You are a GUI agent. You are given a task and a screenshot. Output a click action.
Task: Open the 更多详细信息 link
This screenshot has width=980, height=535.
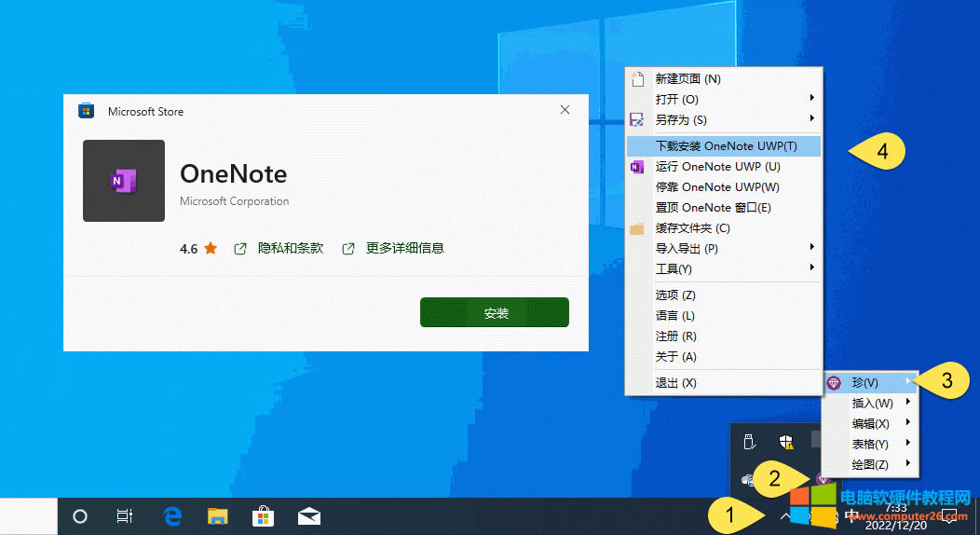click(x=404, y=248)
